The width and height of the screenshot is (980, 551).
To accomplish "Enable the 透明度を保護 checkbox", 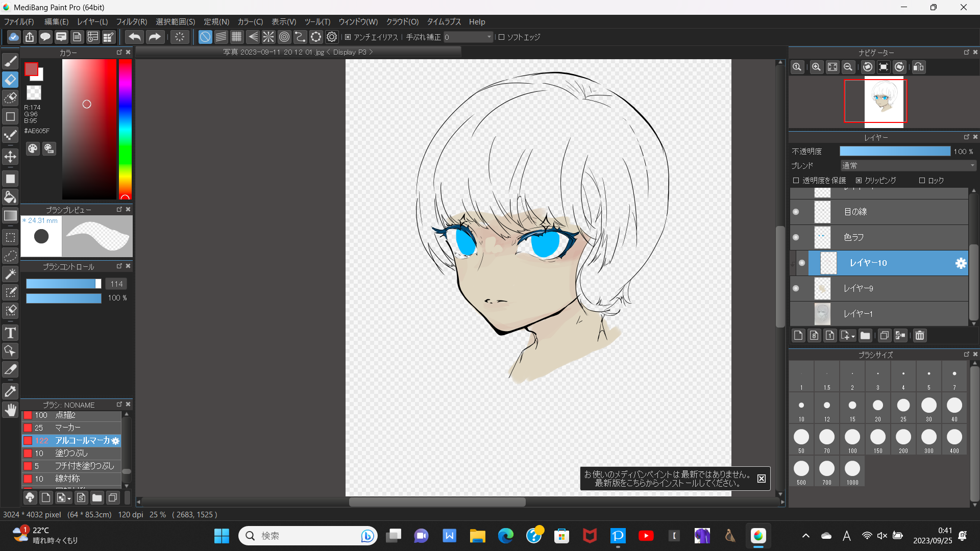I will point(796,181).
